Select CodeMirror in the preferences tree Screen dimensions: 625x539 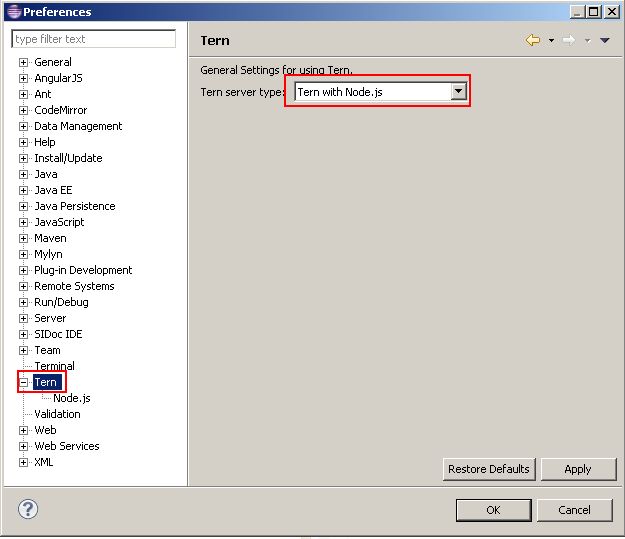60,110
